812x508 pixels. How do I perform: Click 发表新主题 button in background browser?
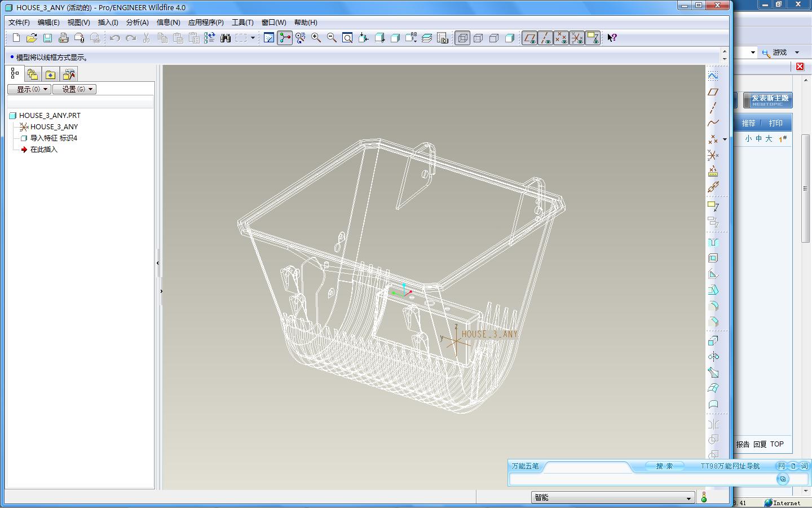tap(767, 100)
